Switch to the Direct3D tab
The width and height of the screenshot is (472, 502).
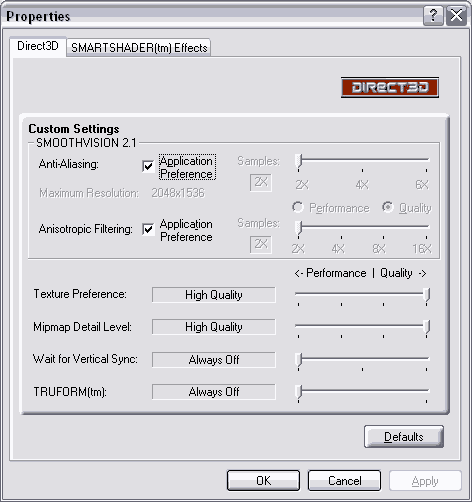pos(38,46)
